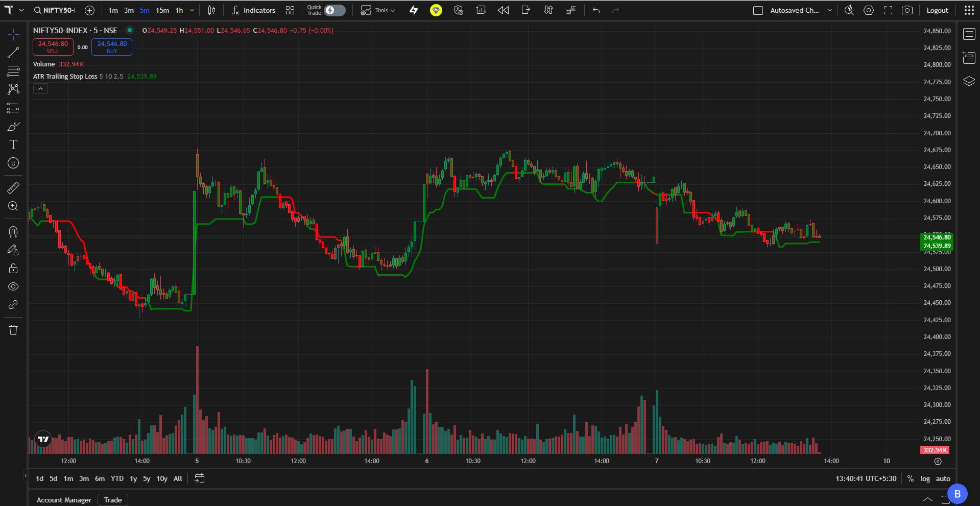This screenshot has width=980, height=506.
Task: Select the YTD date range
Action: click(117, 478)
